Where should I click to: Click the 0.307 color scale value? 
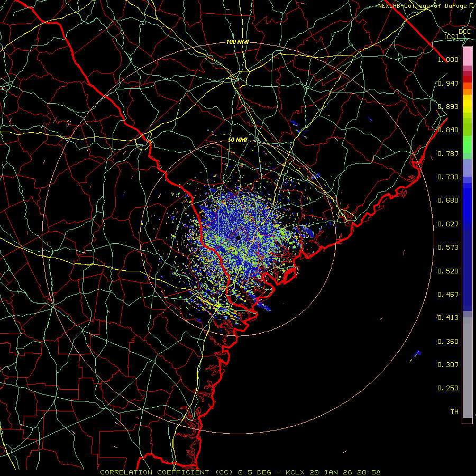coord(448,365)
